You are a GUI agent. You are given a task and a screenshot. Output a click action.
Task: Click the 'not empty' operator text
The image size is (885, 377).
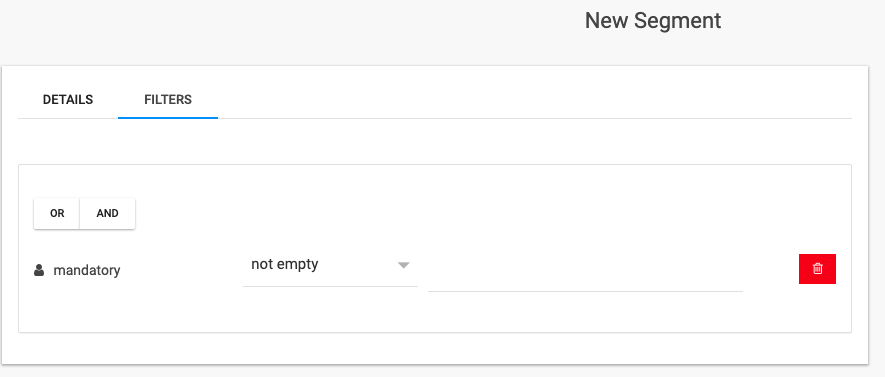[x=284, y=264]
